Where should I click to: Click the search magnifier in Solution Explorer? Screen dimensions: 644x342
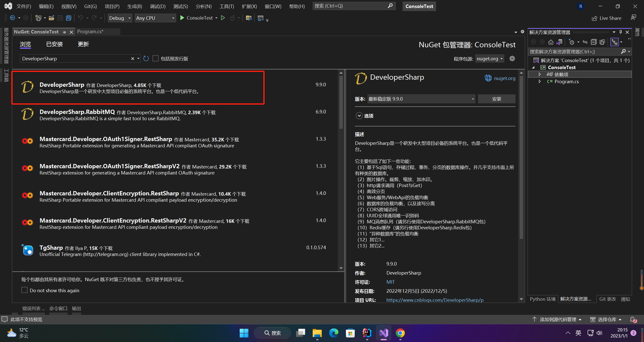[x=623, y=52]
